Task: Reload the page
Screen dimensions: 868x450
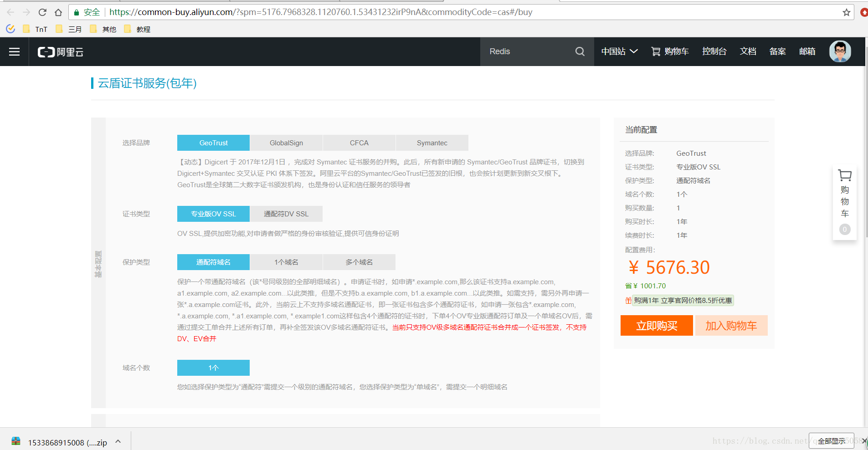Action: click(42, 12)
